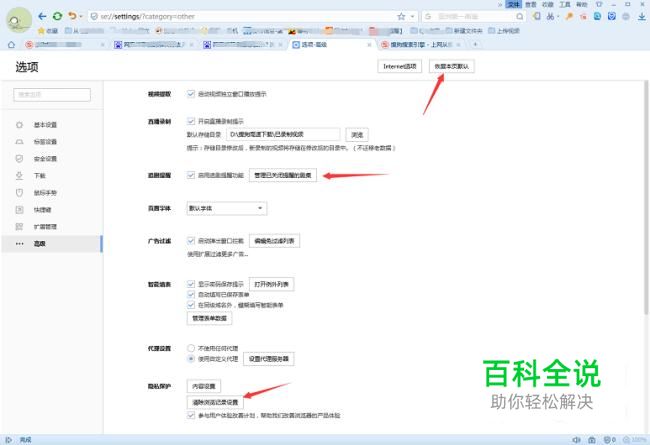Open the 工具 menu
This screenshot has width=650, height=445.
[x=565, y=4]
